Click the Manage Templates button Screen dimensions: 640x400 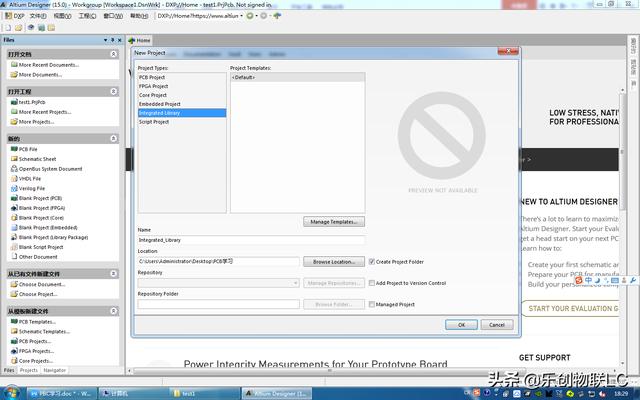tap(334, 222)
